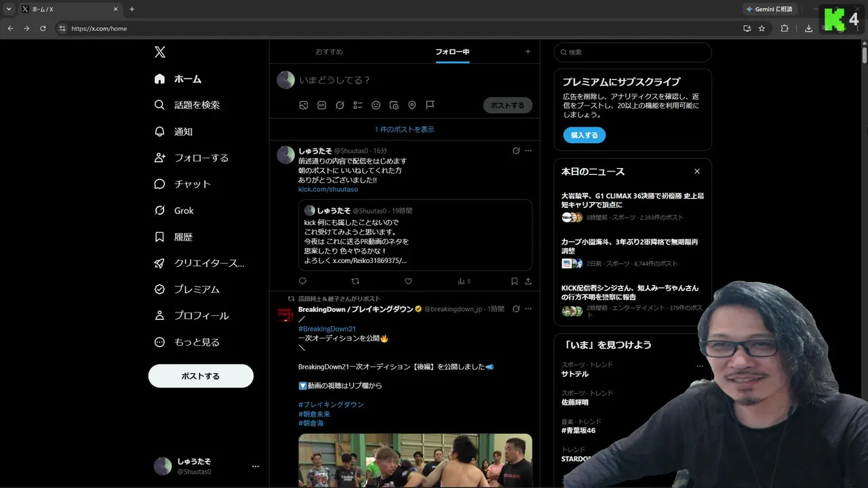Viewport: 868px width, 488px height.
Task: Like しゅうたそ's post
Action: click(408, 281)
